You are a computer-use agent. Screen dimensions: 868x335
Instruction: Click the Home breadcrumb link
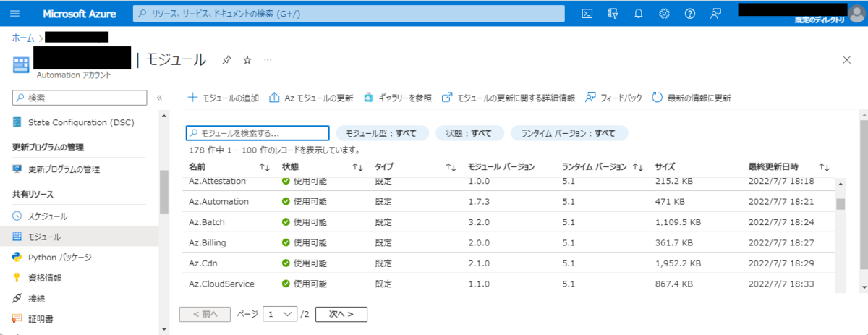coord(22,37)
